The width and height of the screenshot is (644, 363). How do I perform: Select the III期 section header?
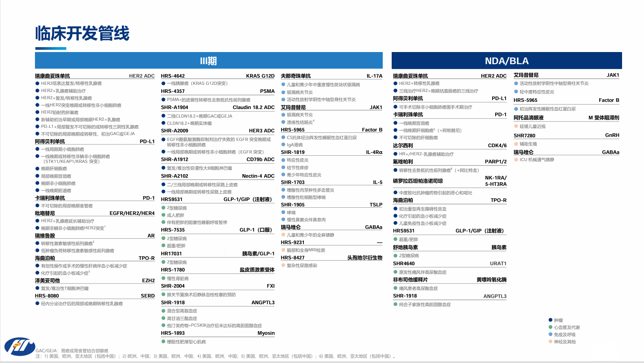(208, 61)
